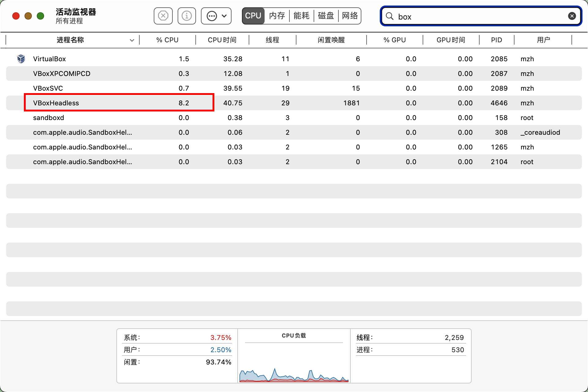
Task: Select SandboxHelper row owned by _coreaudiod
Action: point(294,132)
